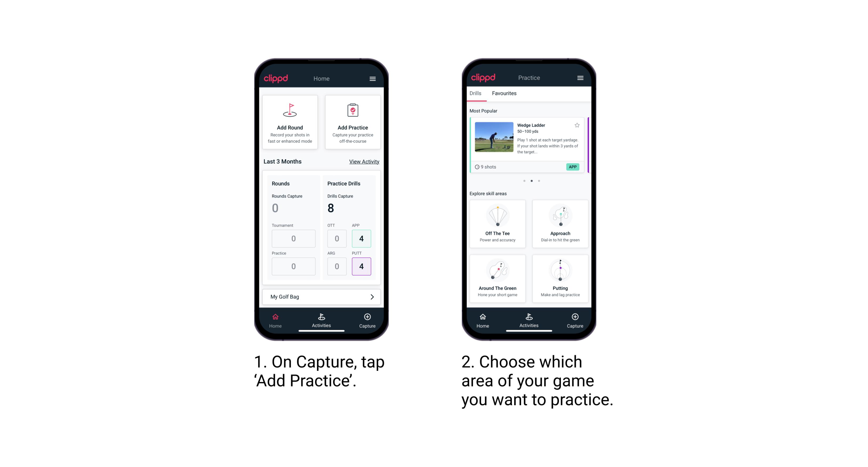Toggle the APP badge on Wedge Ladder

click(573, 167)
